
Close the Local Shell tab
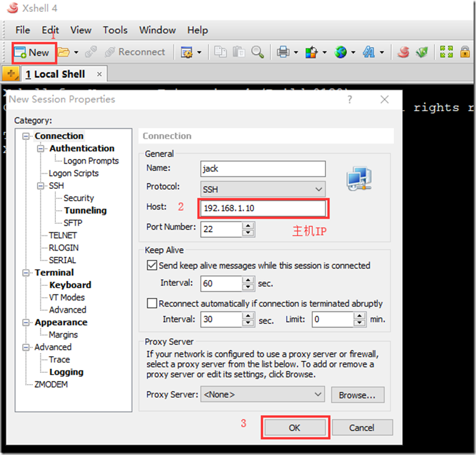click(99, 74)
